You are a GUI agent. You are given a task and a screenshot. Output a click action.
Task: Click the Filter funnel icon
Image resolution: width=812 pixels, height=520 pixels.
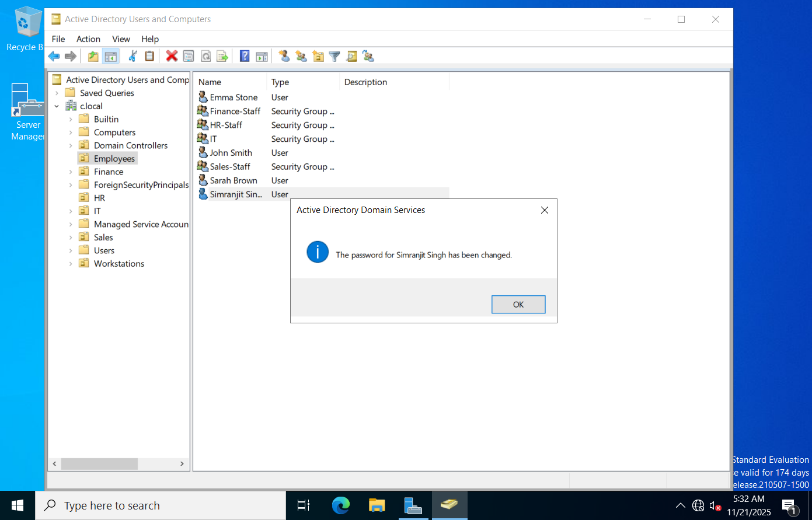(x=334, y=56)
